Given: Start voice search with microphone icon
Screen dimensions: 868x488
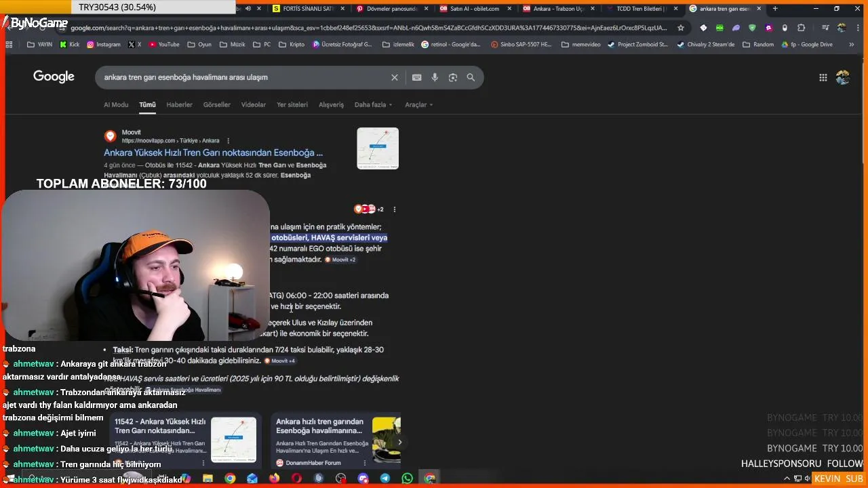Looking at the screenshot, I should [435, 77].
